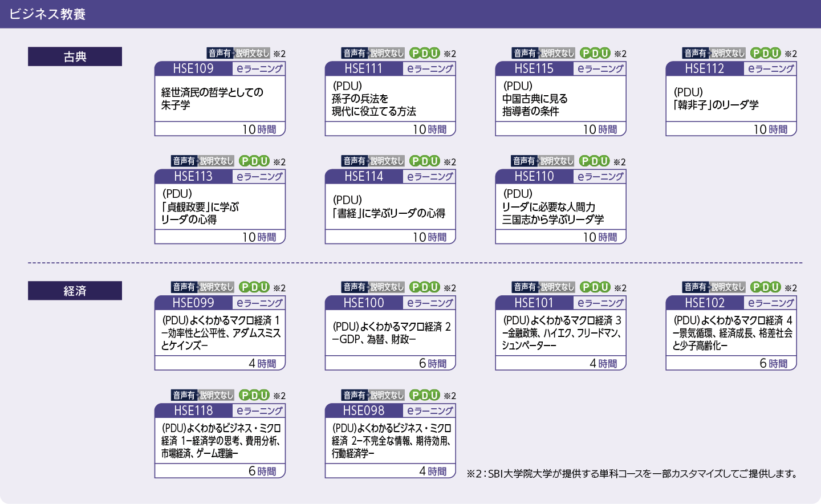Click the PDU badge above HSE112

(x=766, y=53)
